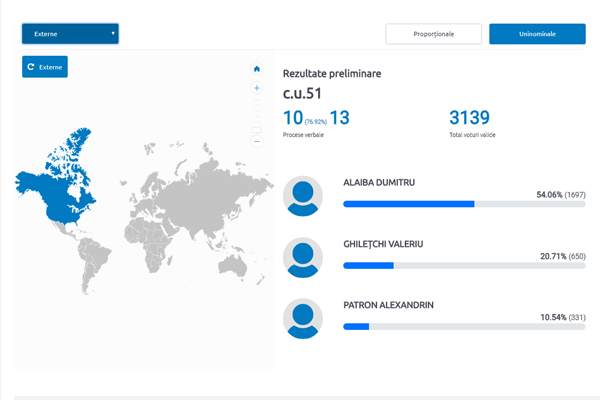Zoom in on the map with plus

click(x=257, y=88)
